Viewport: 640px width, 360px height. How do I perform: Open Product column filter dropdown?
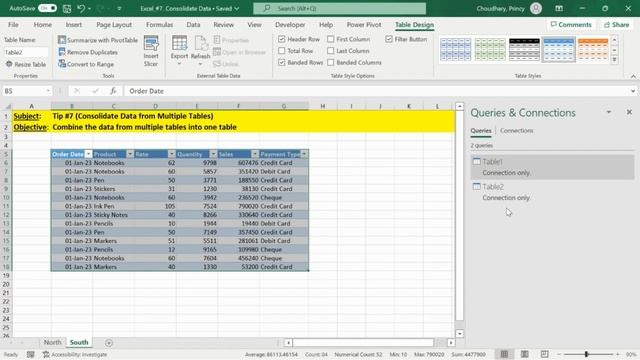click(130, 154)
